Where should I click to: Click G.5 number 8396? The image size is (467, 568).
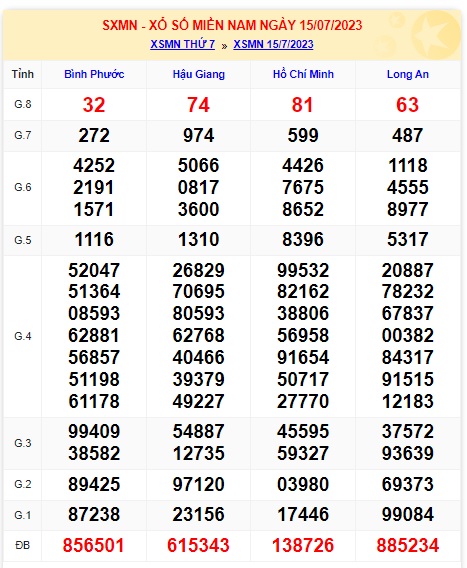point(303,240)
